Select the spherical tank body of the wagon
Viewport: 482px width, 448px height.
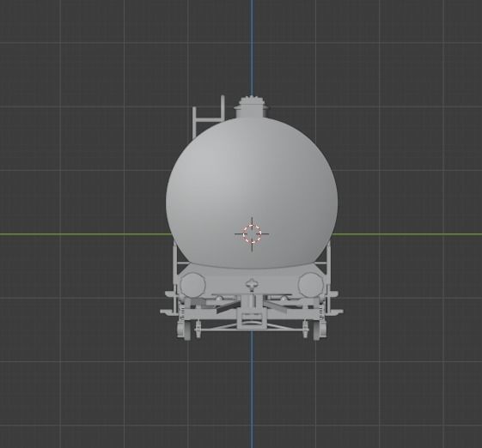(252, 192)
